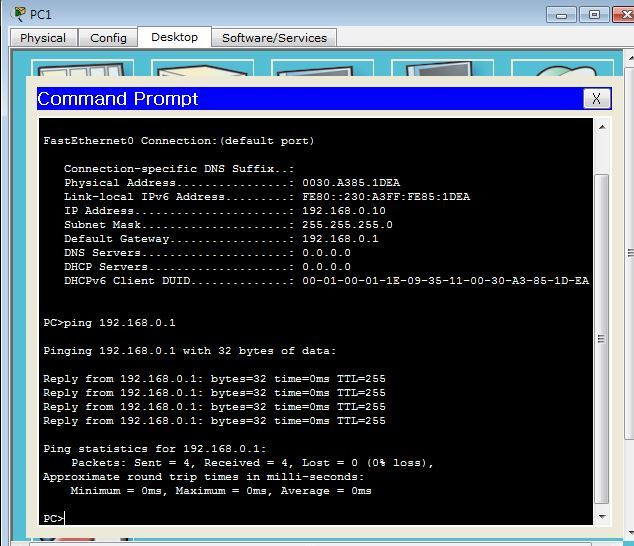This screenshot has width=634, height=546.
Task: Open the Config tab
Action: [x=108, y=38]
